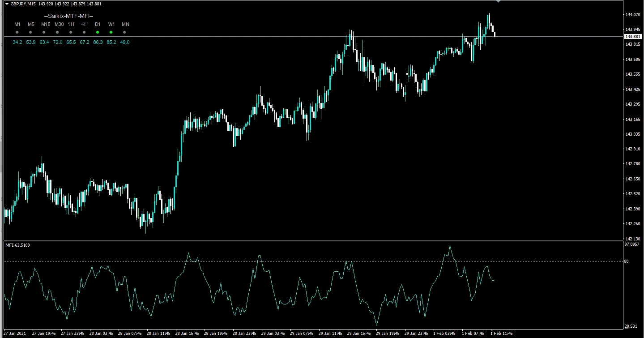Click the green D1 status dot

click(98, 32)
